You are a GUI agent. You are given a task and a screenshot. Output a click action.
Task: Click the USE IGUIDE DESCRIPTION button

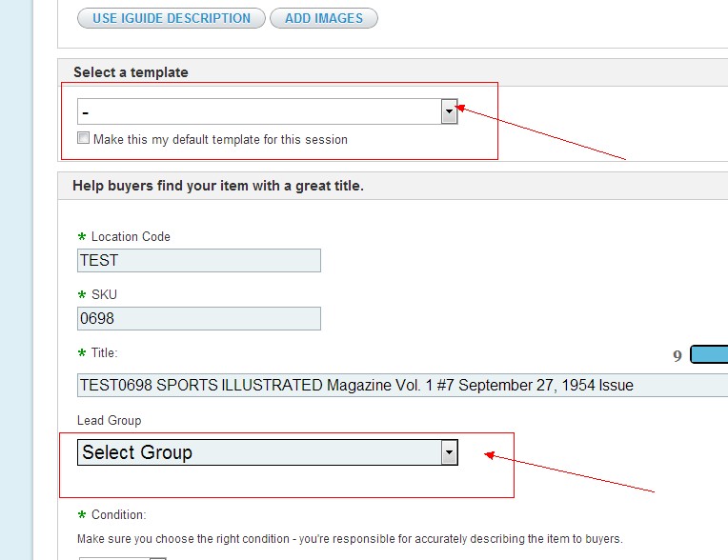point(172,18)
